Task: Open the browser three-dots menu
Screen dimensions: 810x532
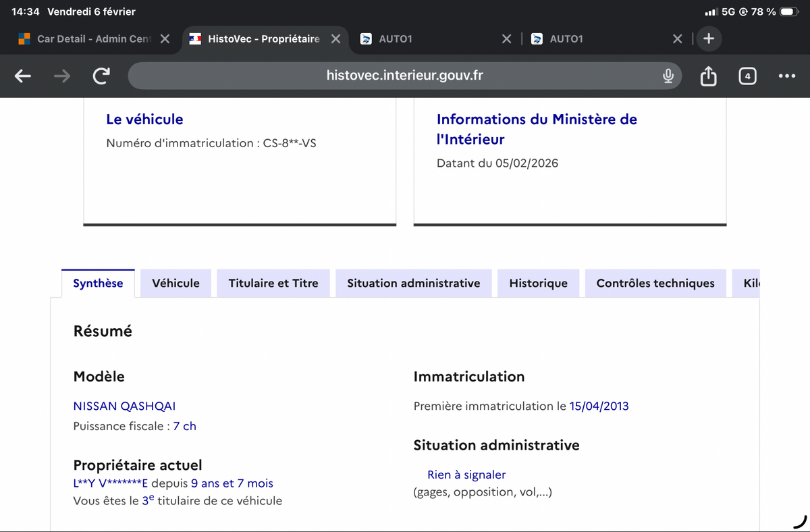Action: (786, 76)
